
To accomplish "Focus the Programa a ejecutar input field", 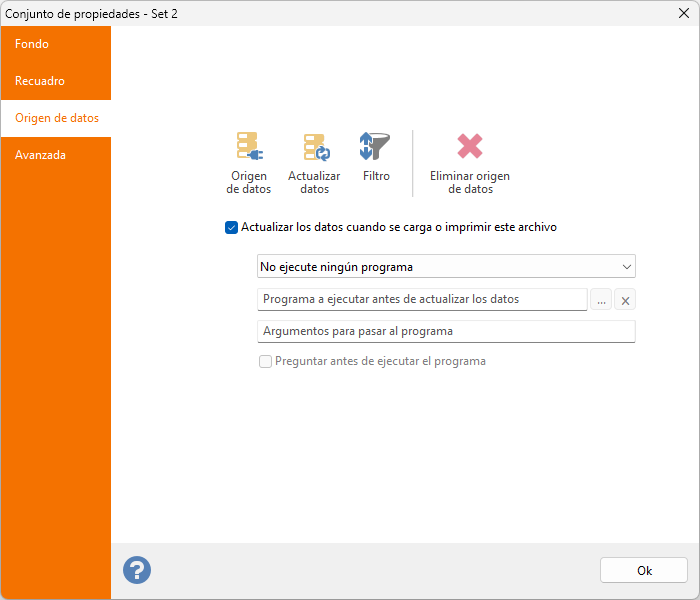I will 422,299.
